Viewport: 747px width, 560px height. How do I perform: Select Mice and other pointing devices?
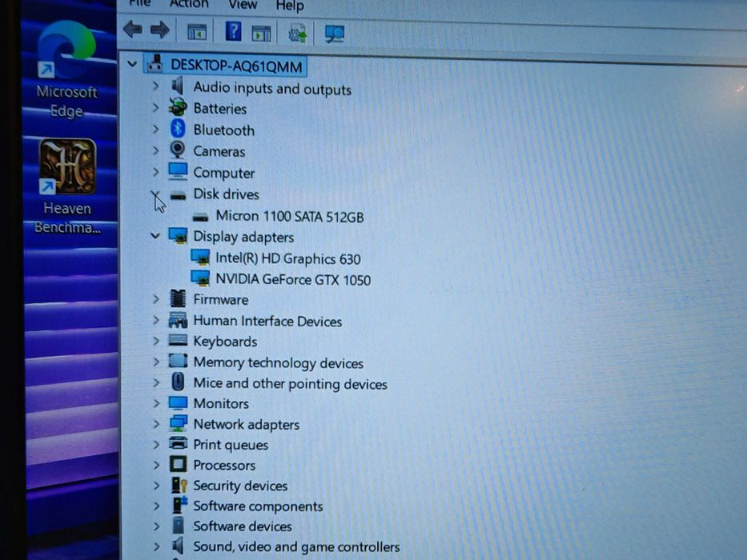(x=290, y=383)
